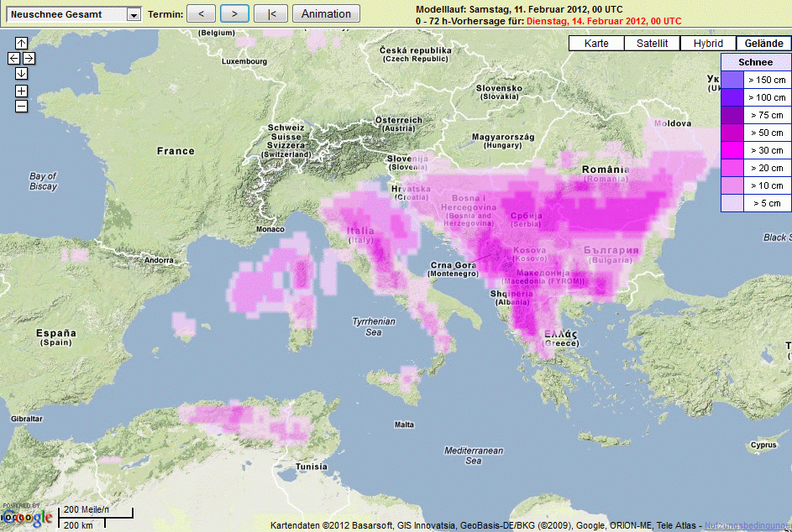Click the Bay of Biscay label
Image resolution: width=792 pixels, height=532 pixels.
click(43, 181)
